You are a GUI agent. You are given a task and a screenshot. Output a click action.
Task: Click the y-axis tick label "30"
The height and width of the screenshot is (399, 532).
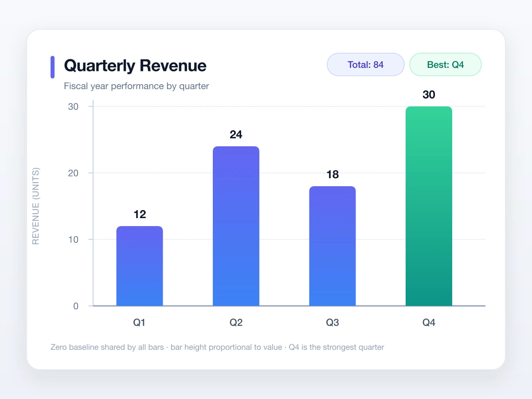pyautogui.click(x=73, y=107)
